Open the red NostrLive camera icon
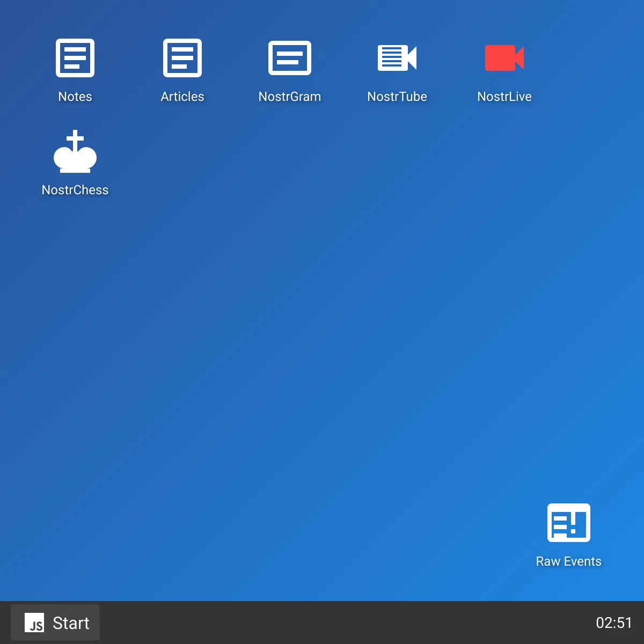The image size is (644, 644). pos(504,58)
